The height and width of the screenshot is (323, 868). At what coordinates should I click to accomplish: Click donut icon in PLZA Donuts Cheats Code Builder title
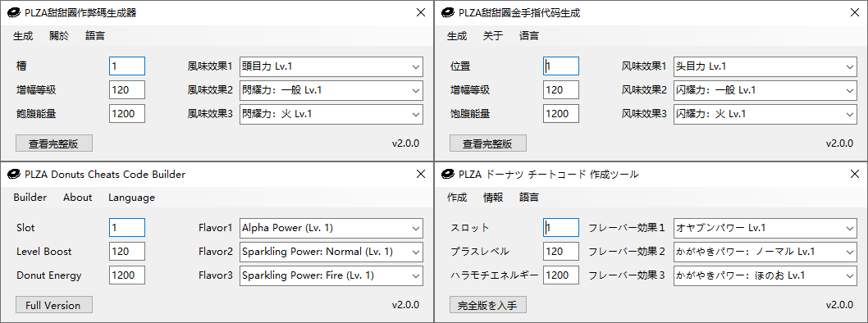14,175
